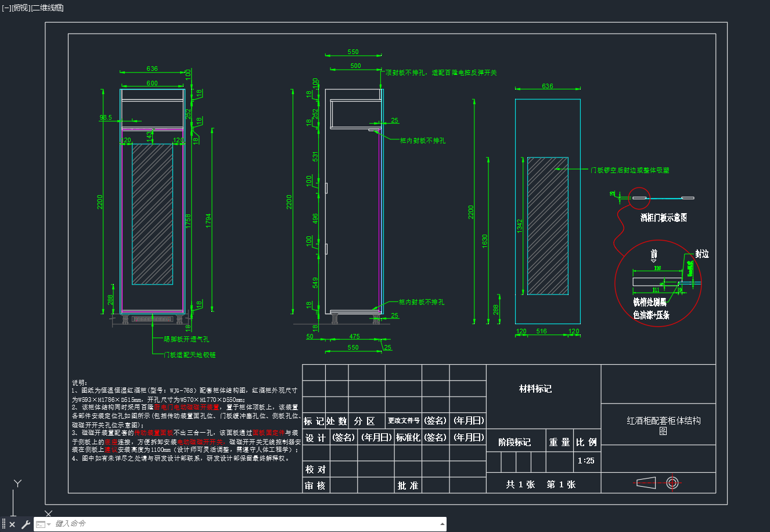This screenshot has height=532, width=770.
Task: Select the 分区 cell text
Action: tap(365, 421)
